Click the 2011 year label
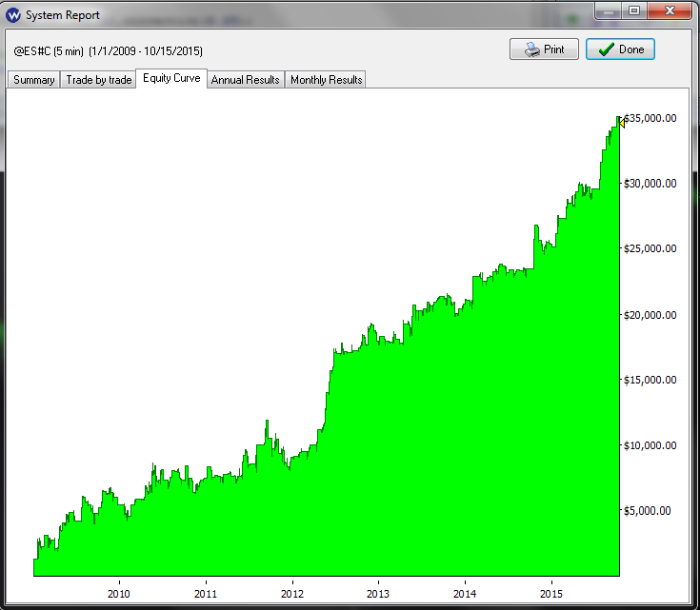 tap(206, 594)
